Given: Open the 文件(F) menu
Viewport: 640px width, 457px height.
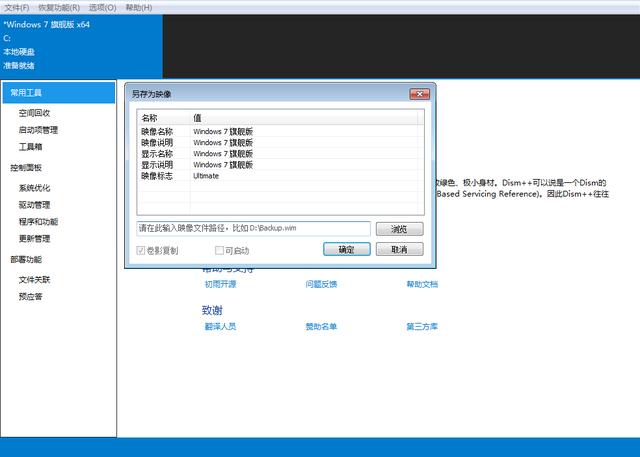Looking at the screenshot, I should [17, 7].
